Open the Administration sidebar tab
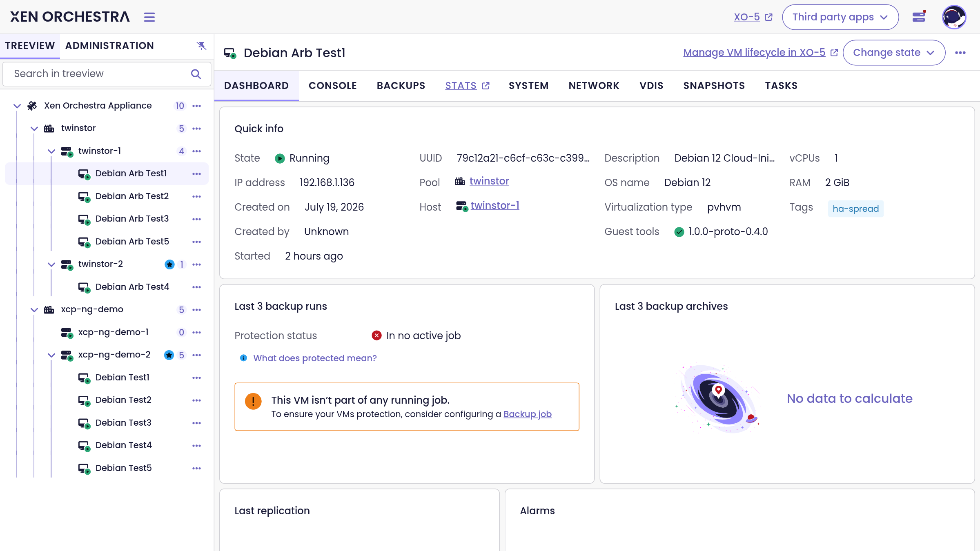The image size is (980, 551). pyautogui.click(x=109, y=46)
